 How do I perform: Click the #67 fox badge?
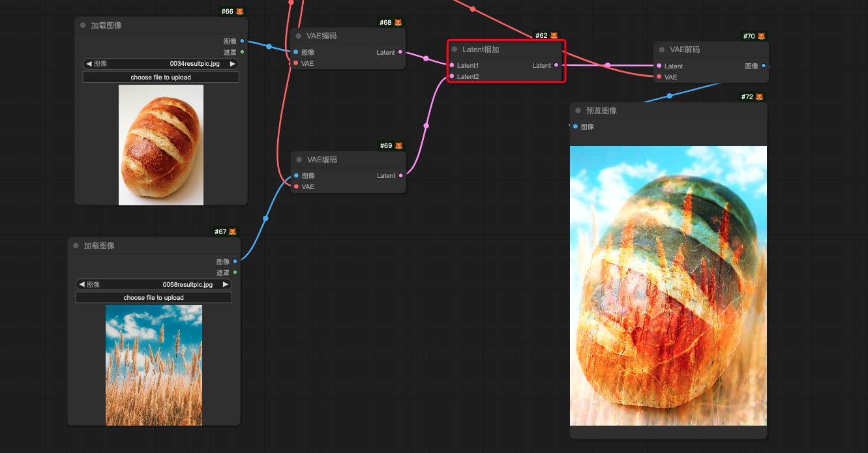tap(226, 231)
